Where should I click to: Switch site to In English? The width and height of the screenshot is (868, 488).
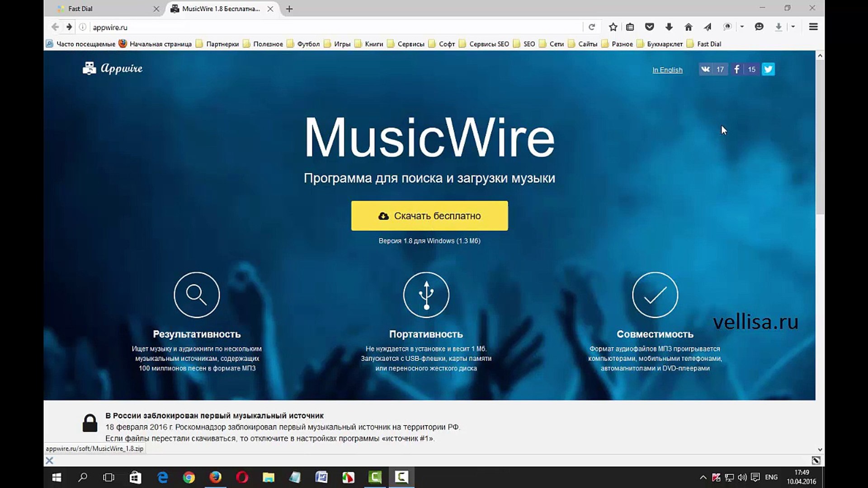coord(667,70)
